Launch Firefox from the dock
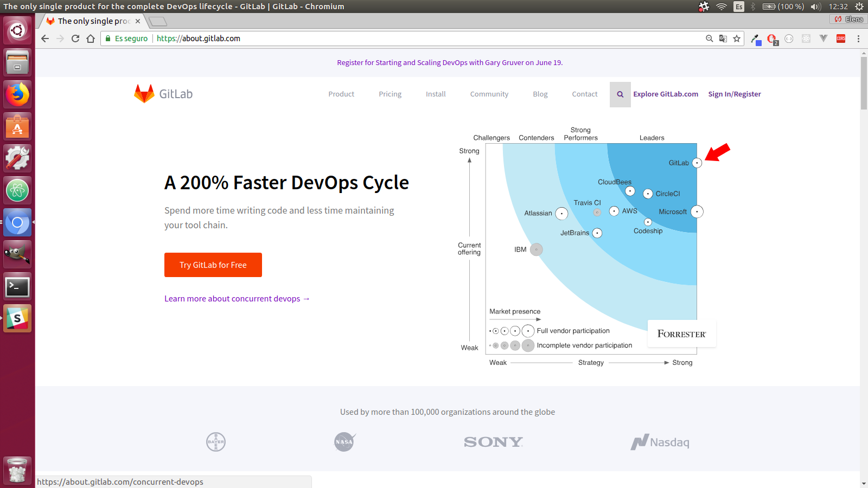This screenshot has width=868, height=488. click(x=17, y=94)
